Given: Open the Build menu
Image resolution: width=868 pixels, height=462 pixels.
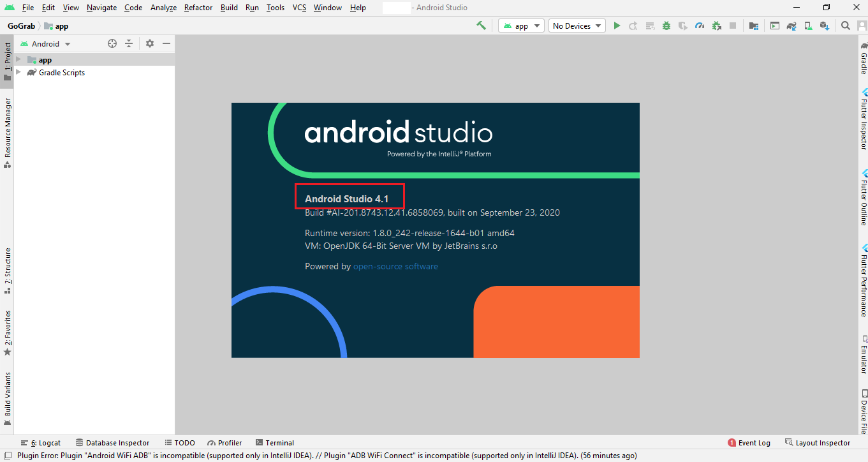Looking at the screenshot, I should click(x=229, y=8).
